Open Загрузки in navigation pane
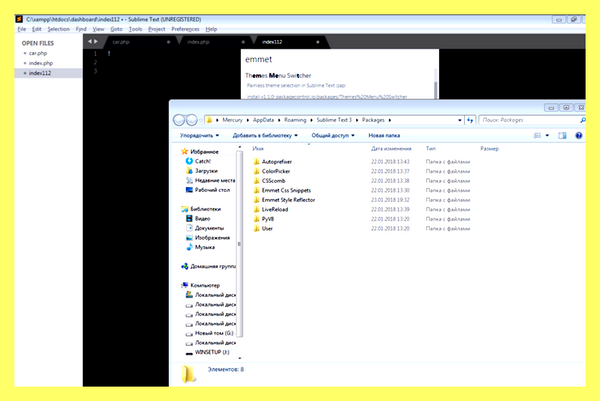This screenshot has width=600, height=401. pos(202,171)
